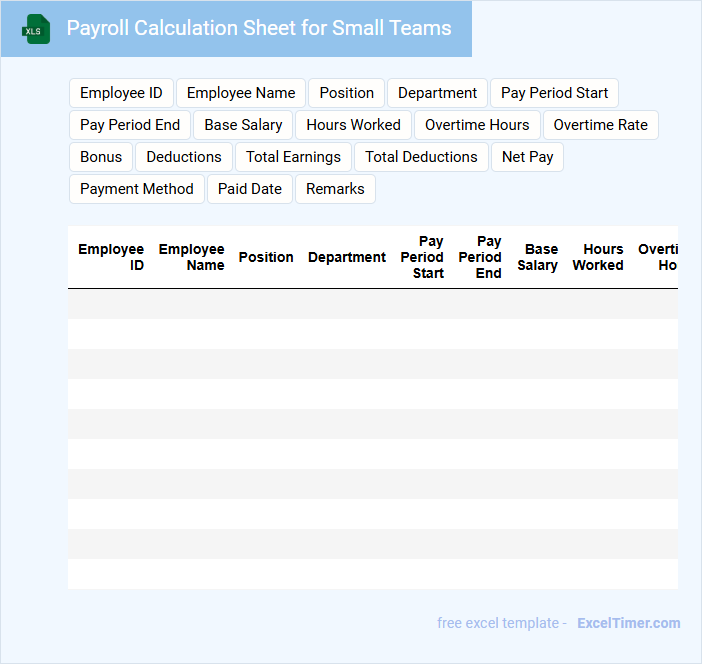Image resolution: width=702 pixels, height=664 pixels.
Task: Click the green XLS file icon
Action: coord(36,29)
